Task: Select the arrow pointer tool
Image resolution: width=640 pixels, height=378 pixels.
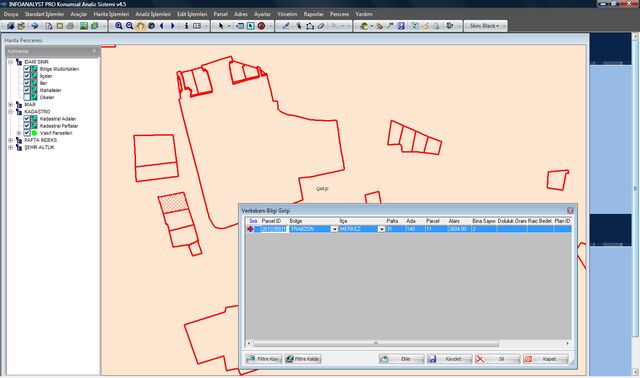Action: coord(221,26)
